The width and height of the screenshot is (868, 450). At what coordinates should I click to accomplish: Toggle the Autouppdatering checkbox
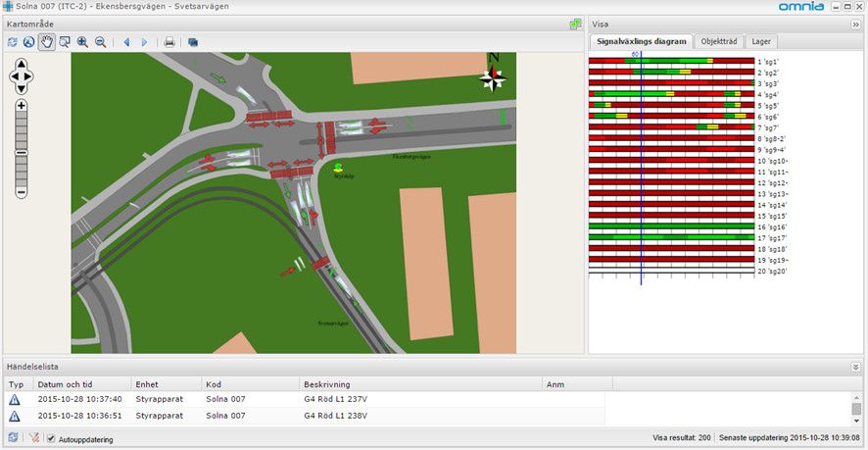[x=51, y=438]
